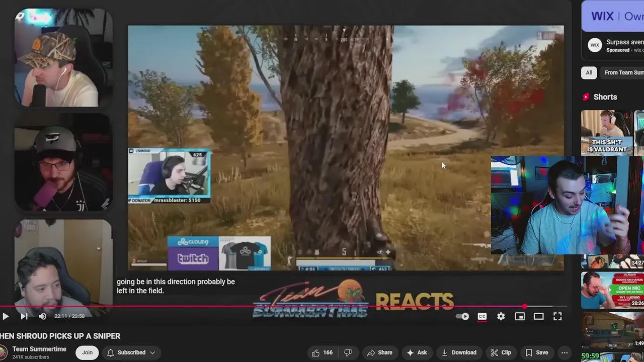Image resolution: width=644 pixels, height=362 pixels.
Task: Open the Ask AI button
Action: tap(417, 352)
